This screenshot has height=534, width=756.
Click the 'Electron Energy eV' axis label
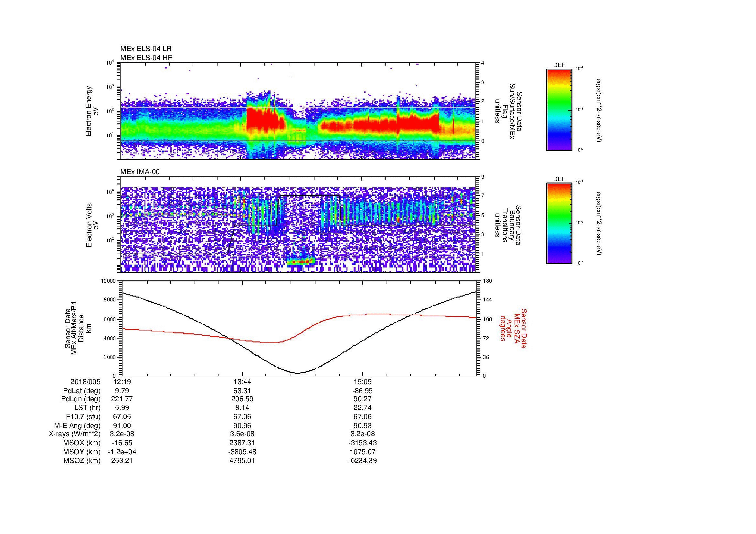click(x=92, y=111)
